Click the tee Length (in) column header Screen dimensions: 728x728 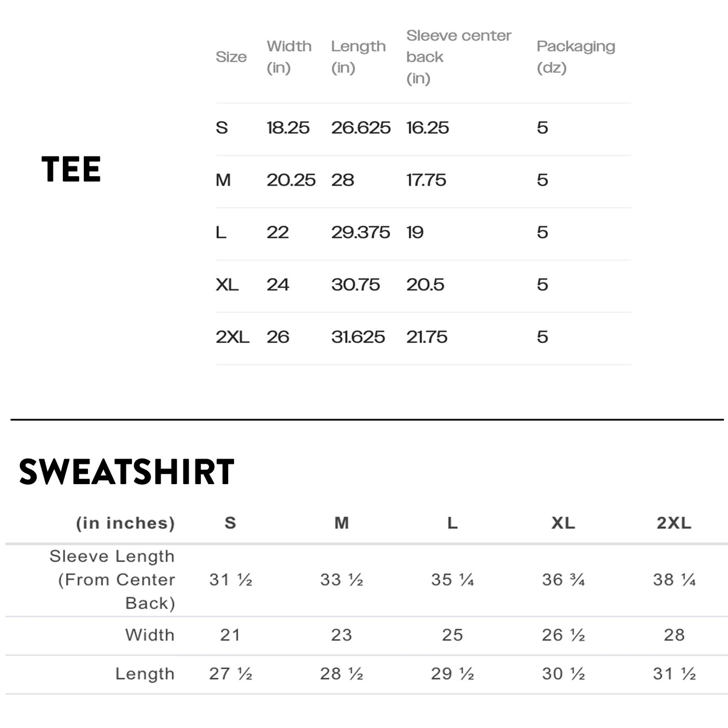click(x=358, y=57)
